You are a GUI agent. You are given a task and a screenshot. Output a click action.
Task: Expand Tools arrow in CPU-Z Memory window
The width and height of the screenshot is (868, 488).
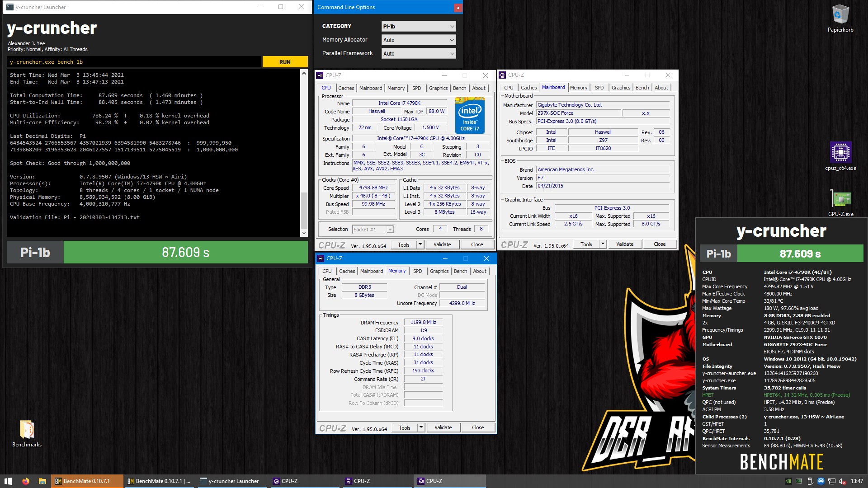[x=421, y=427]
